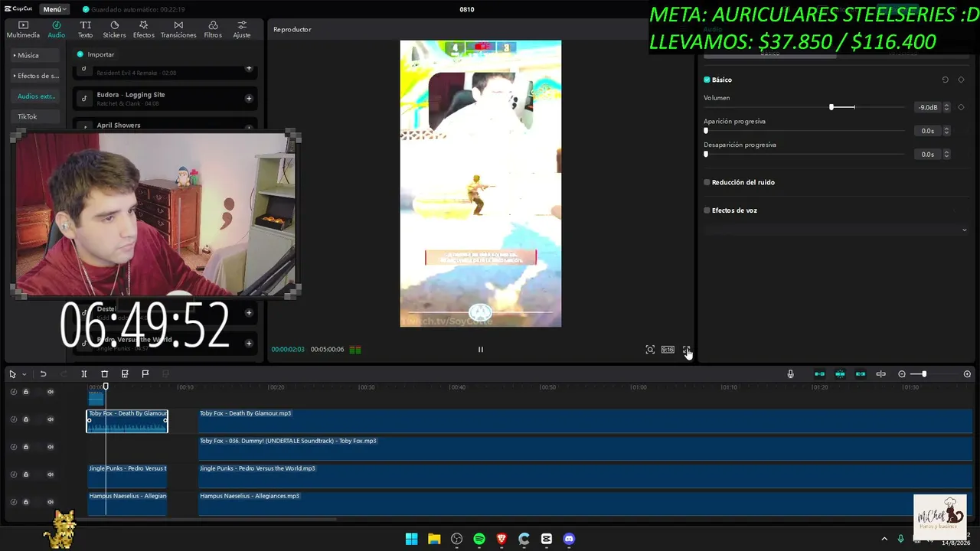Step the Volumen dB value with the arrows

point(946,108)
